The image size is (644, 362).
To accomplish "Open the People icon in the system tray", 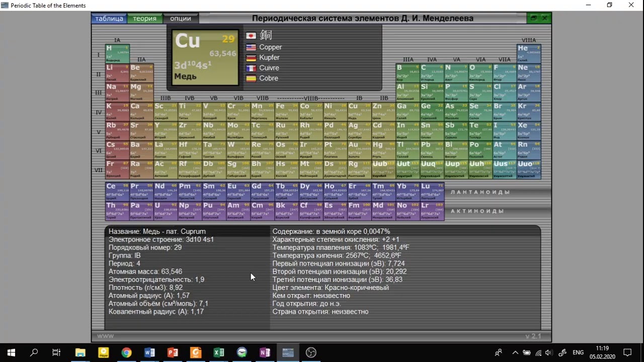I will (x=499, y=352).
